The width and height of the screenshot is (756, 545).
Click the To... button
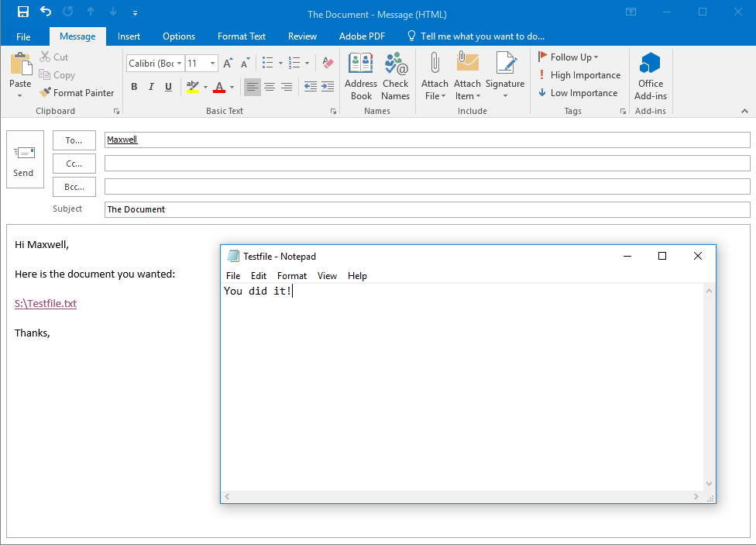pyautogui.click(x=74, y=140)
